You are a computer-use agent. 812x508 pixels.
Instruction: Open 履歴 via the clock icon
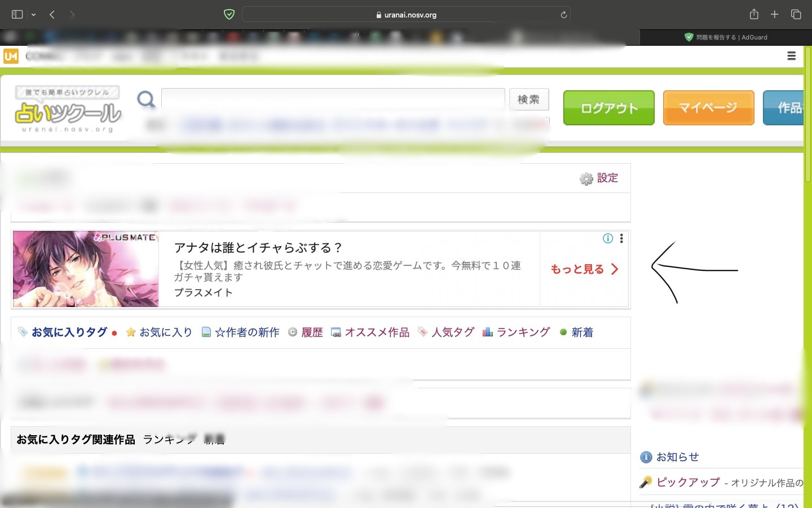pyautogui.click(x=293, y=332)
